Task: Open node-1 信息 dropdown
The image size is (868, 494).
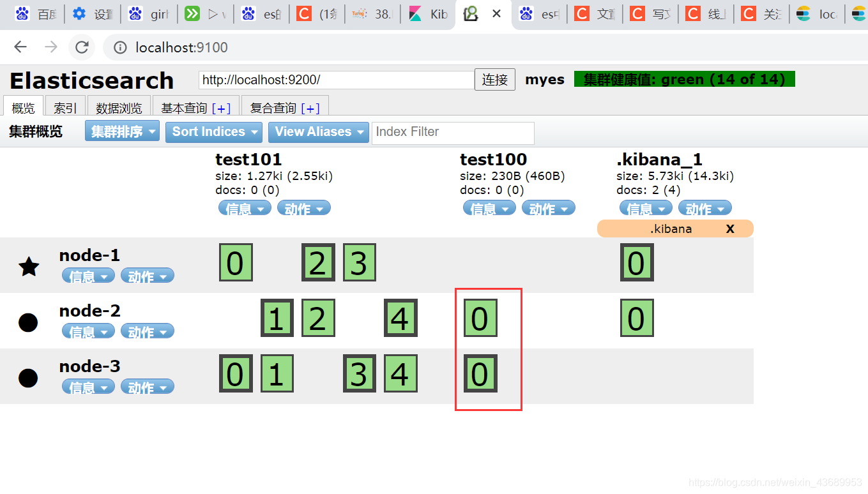Action: (89, 276)
